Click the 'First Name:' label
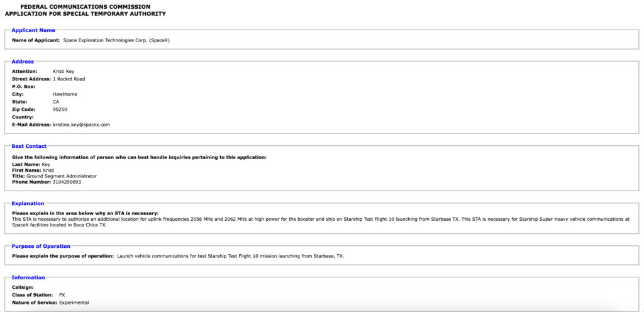The image size is (644, 312). tap(26, 170)
